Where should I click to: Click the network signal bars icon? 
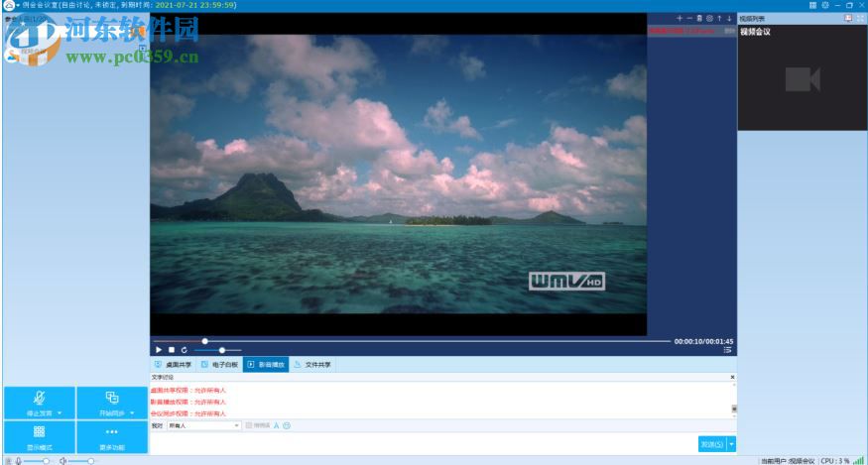click(858, 461)
